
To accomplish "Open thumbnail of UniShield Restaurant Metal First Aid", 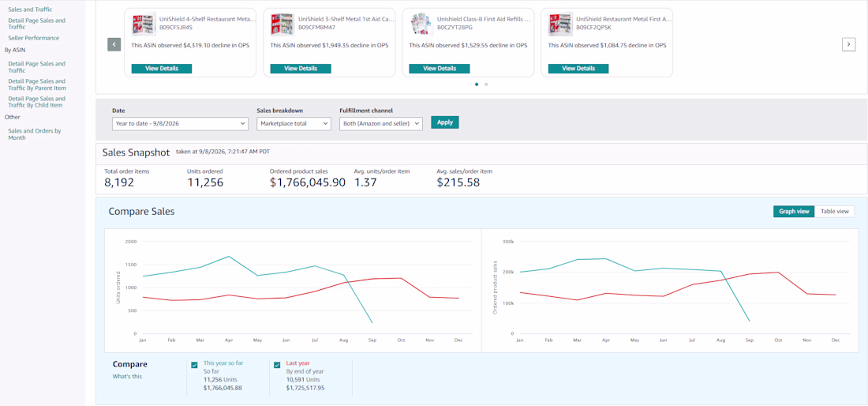I will tap(560, 24).
